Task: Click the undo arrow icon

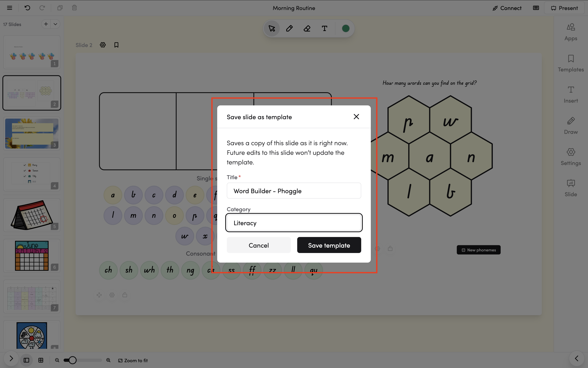Action: (27, 8)
